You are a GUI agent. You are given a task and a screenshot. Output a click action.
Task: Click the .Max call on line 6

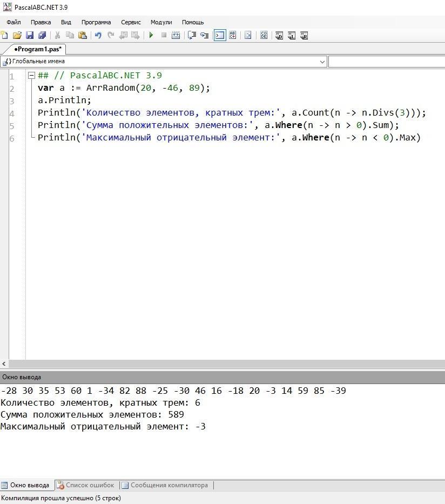[406, 138]
